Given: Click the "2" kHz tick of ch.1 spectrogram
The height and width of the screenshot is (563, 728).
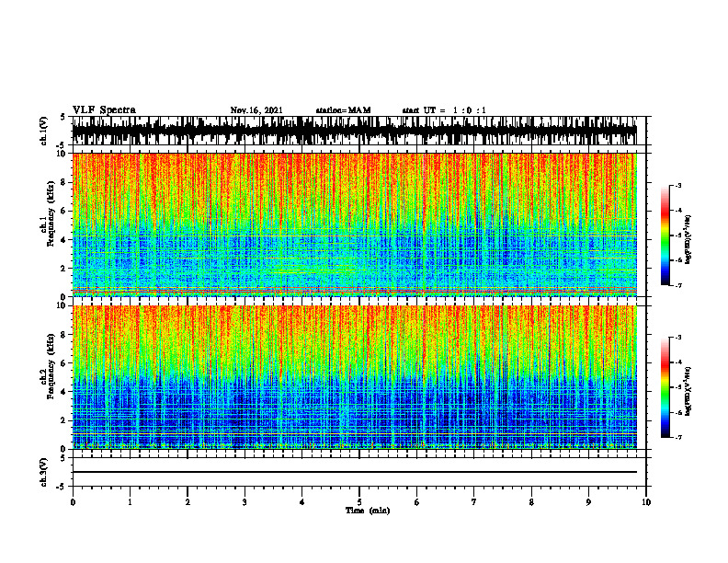Looking at the screenshot, I should coord(64,269).
